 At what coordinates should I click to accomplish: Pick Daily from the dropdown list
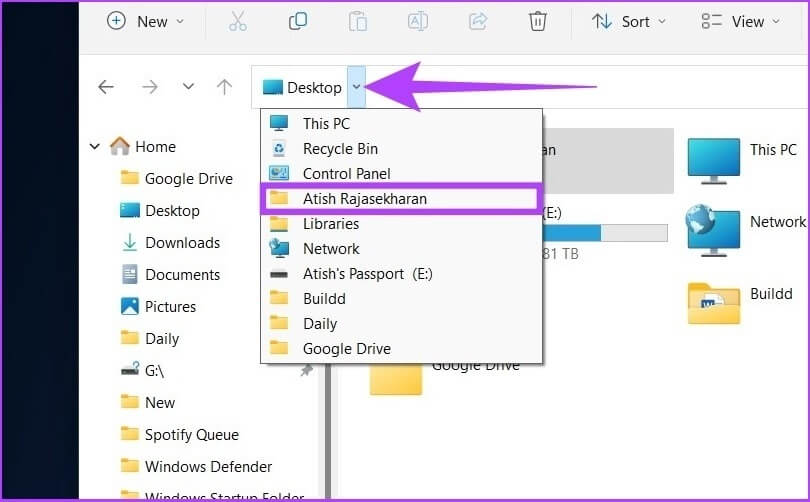click(401, 324)
